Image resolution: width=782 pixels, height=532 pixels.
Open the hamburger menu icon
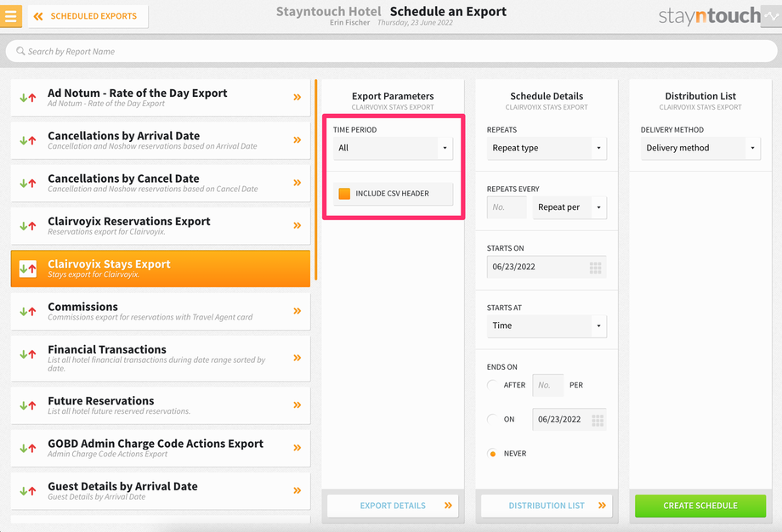click(x=10, y=16)
